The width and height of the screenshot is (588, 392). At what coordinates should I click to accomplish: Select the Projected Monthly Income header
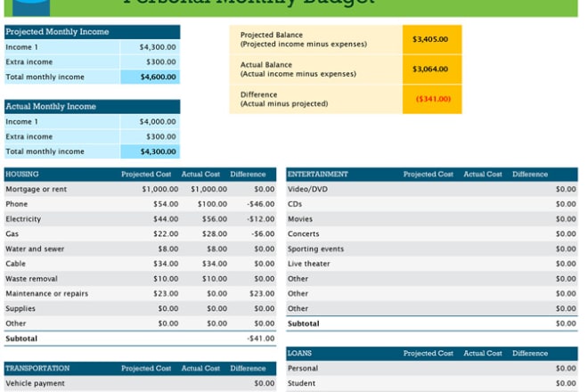(92, 32)
